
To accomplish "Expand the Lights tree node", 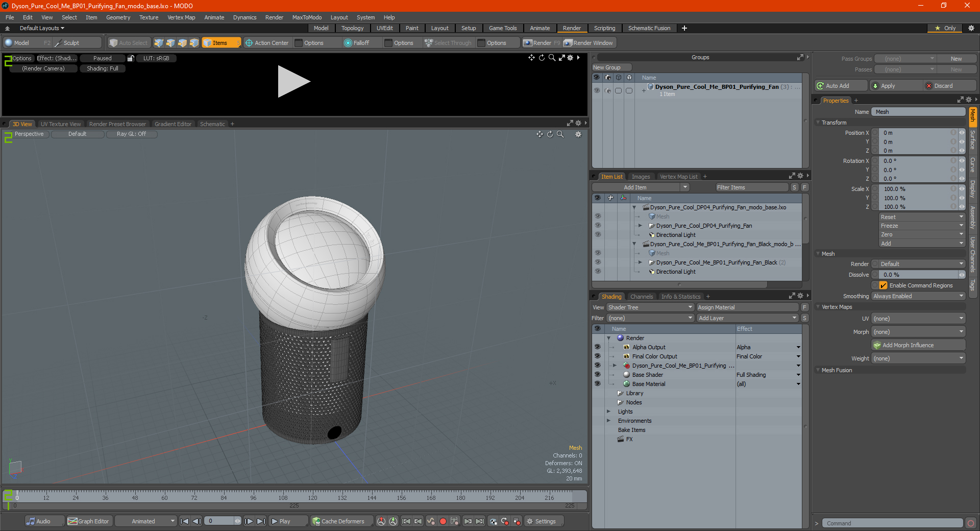I will pos(608,412).
